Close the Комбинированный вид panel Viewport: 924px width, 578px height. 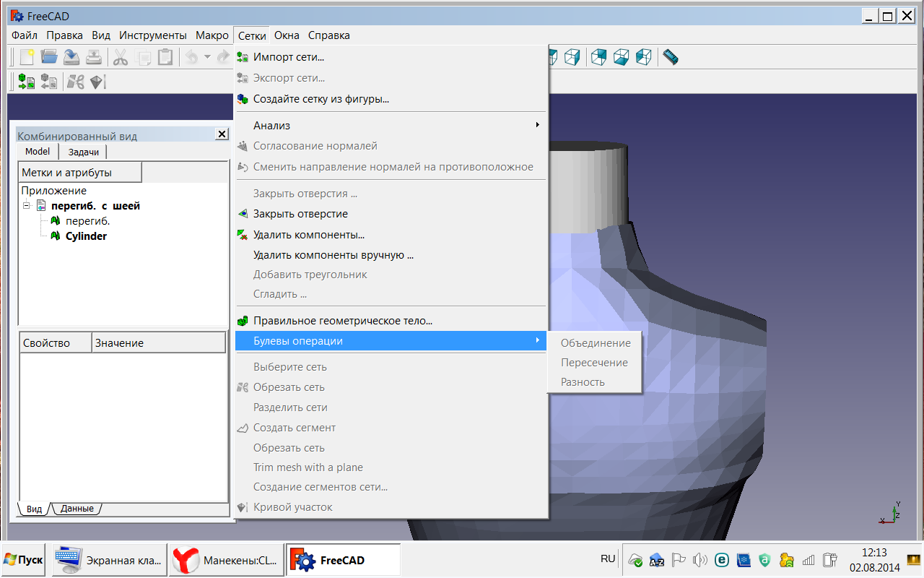[222, 134]
